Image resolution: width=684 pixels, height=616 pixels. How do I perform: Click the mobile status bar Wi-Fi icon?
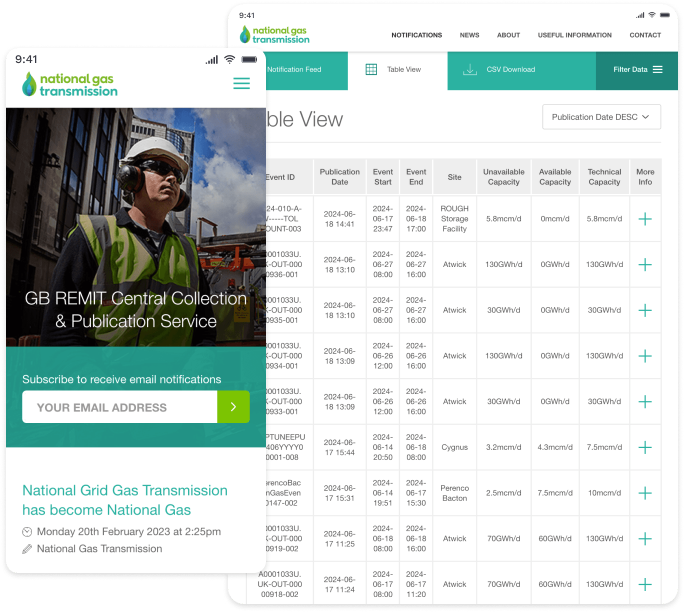229,59
